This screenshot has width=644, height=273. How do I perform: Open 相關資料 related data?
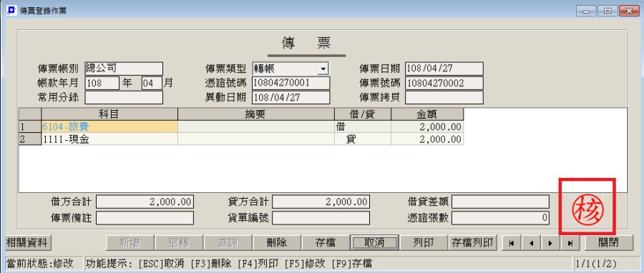27,243
